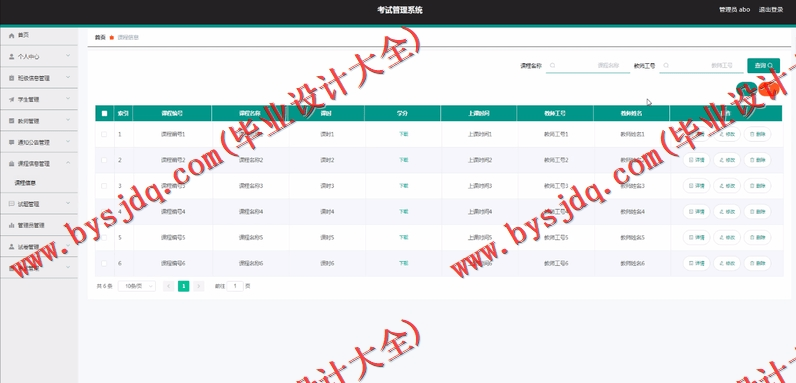Collapse the 课程信息管理 menu chevron
The image size is (796, 383).
pos(68,163)
